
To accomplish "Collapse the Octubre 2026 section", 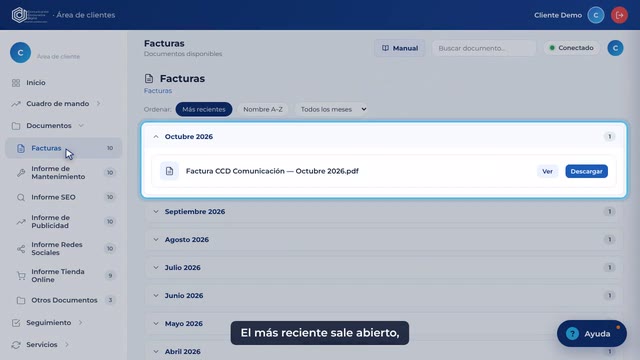I will [x=156, y=137].
